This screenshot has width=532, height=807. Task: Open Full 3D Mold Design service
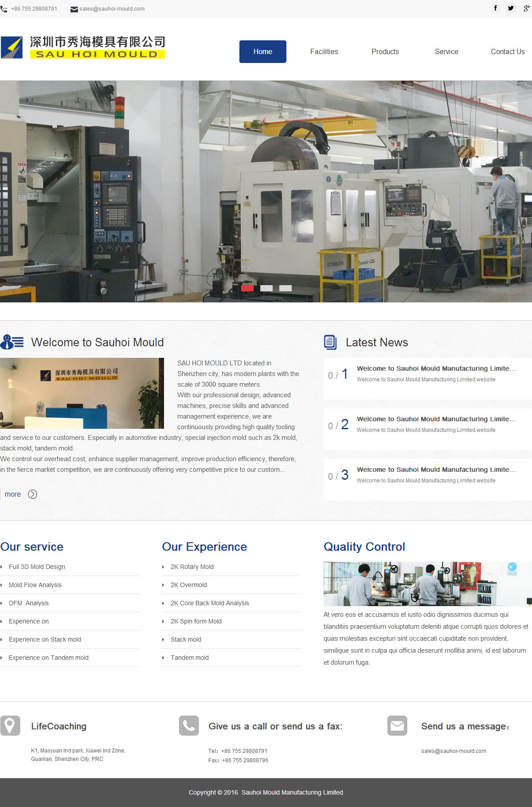point(37,567)
